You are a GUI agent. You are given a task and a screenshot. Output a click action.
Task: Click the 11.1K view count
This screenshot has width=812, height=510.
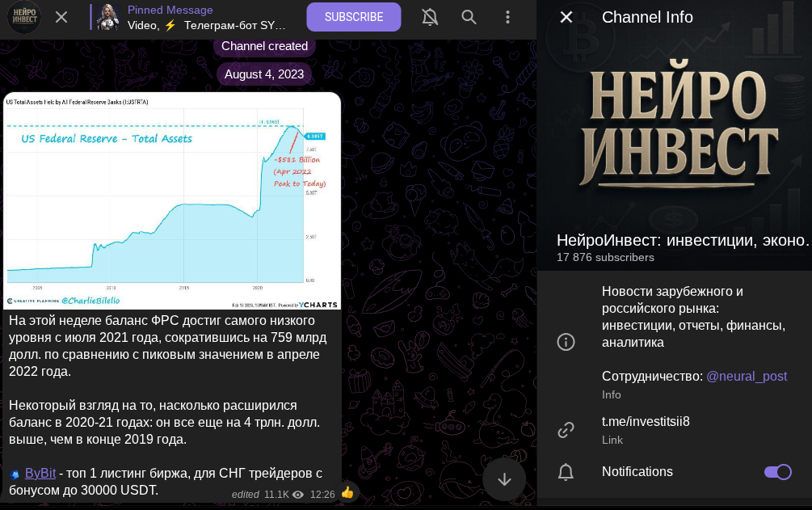[276, 495]
